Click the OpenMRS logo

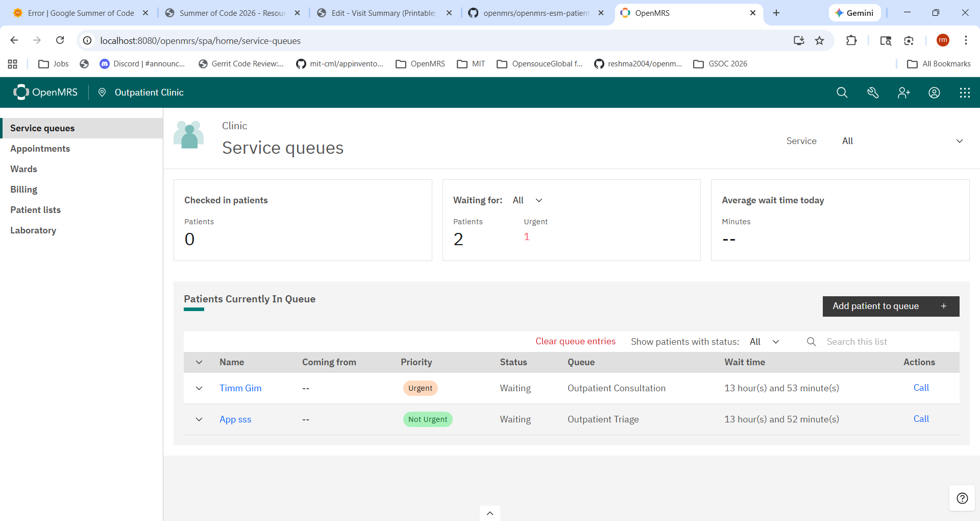tap(46, 92)
